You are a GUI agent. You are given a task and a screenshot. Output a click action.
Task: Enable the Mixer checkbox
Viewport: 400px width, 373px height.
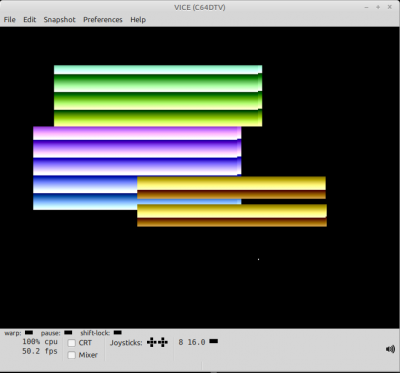(72, 355)
